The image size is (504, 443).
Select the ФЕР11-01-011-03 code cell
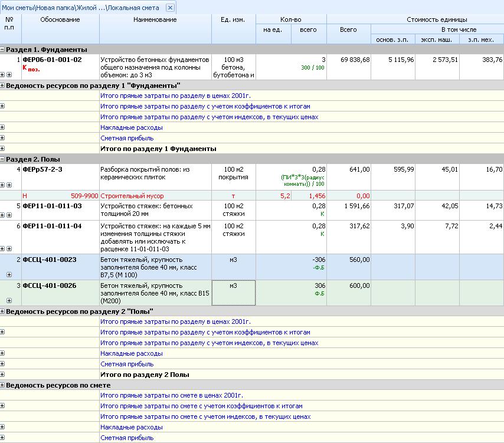(52, 206)
